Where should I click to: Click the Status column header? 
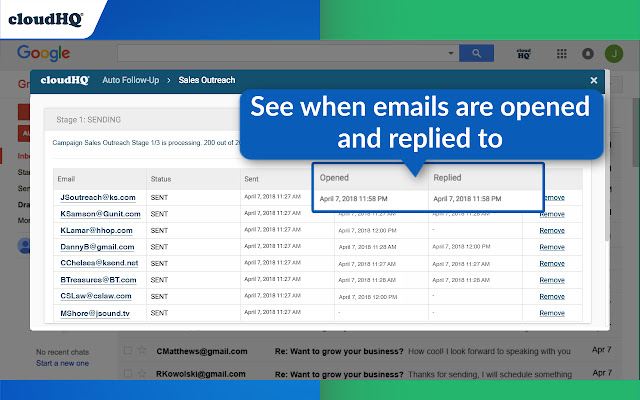pyautogui.click(x=161, y=179)
